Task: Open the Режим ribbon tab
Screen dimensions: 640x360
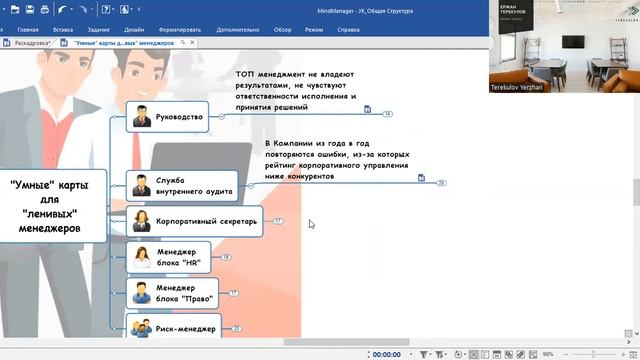Action: [314, 30]
